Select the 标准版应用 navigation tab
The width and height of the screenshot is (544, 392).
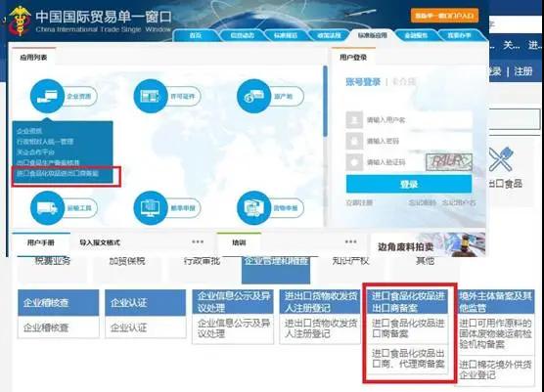(x=372, y=35)
